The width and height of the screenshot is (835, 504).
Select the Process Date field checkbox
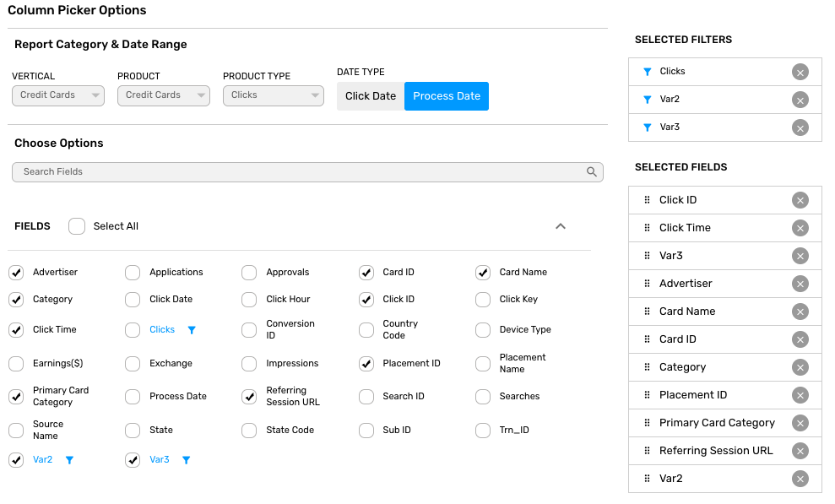point(133,397)
